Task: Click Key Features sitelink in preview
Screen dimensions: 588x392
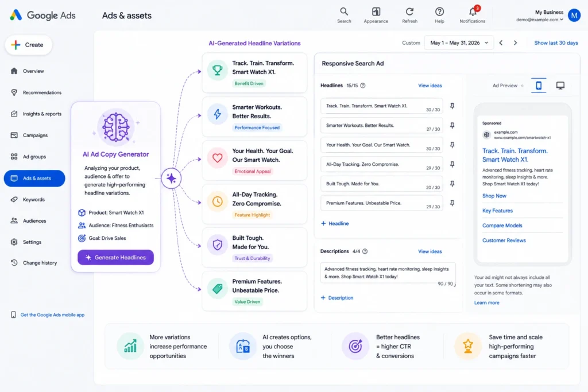Action: click(497, 211)
